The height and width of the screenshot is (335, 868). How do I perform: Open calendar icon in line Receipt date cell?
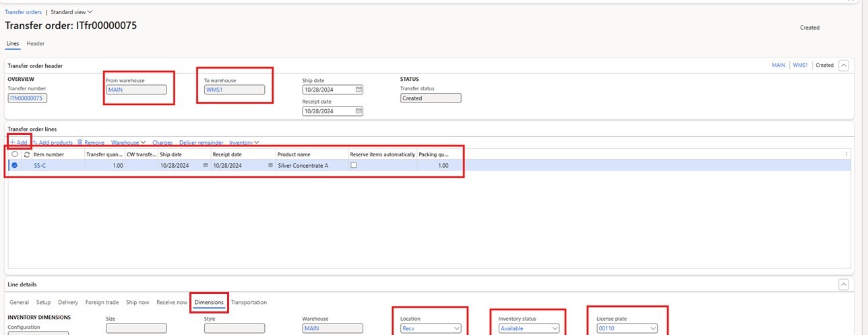pos(270,165)
